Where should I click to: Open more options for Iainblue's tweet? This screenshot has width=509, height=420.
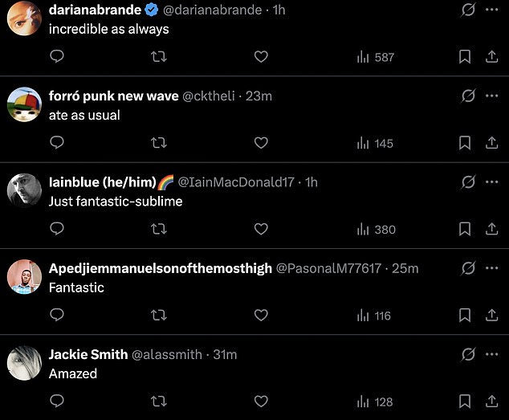point(491,181)
